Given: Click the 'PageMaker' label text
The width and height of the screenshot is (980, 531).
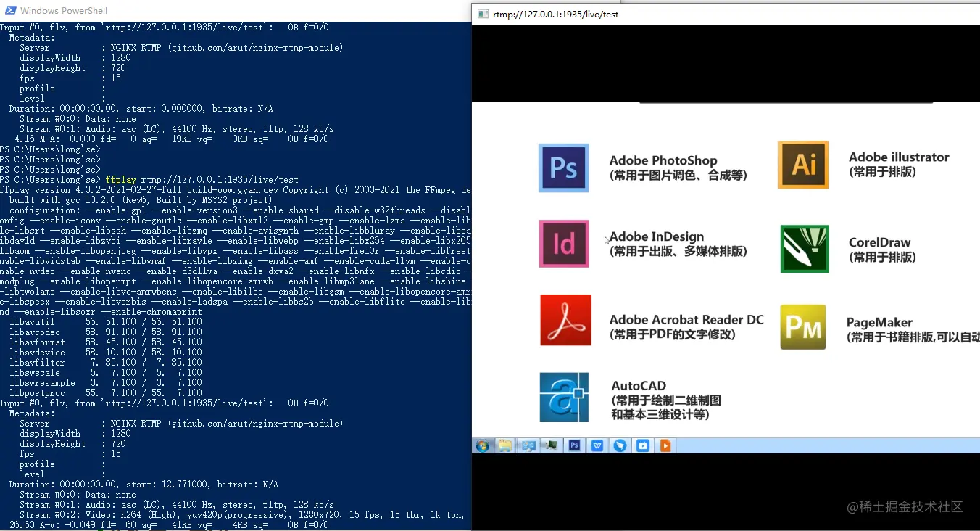Looking at the screenshot, I should point(879,322).
